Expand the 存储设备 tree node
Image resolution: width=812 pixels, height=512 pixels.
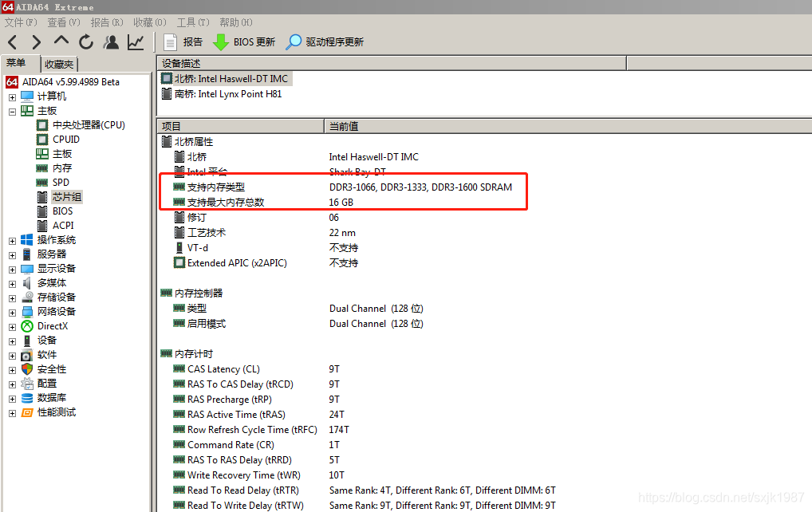tap(13, 299)
